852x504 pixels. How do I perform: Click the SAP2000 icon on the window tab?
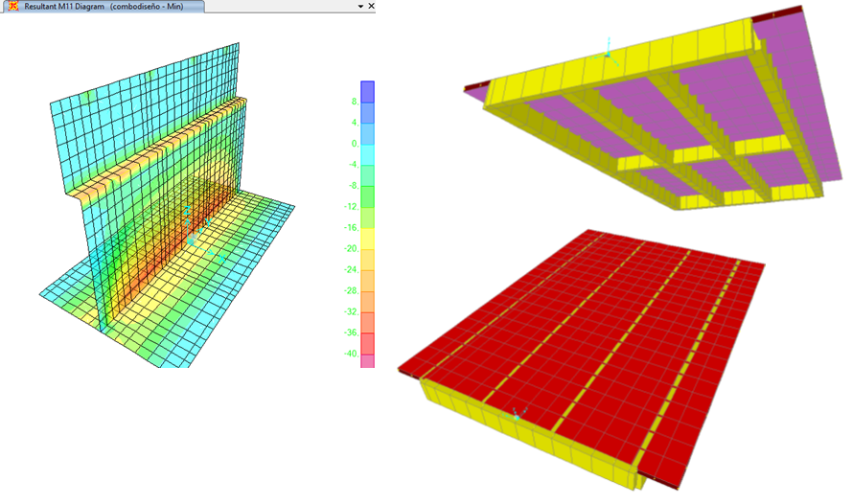(x=10, y=6)
